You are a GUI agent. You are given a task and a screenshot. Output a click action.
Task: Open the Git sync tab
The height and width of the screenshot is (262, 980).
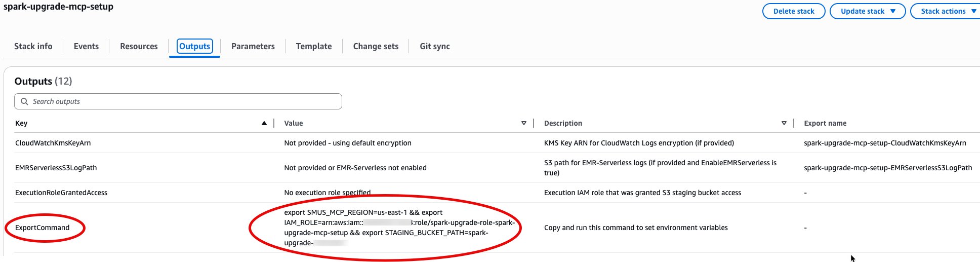tap(435, 46)
